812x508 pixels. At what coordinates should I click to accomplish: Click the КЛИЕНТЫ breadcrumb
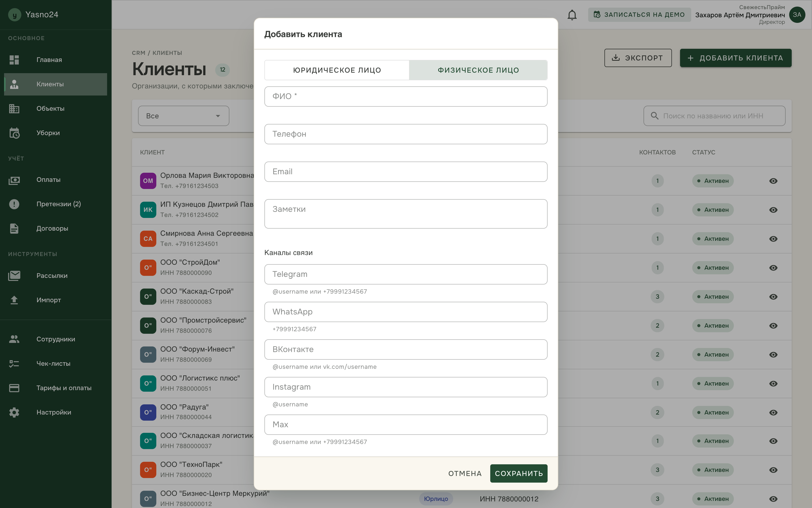coord(167,53)
